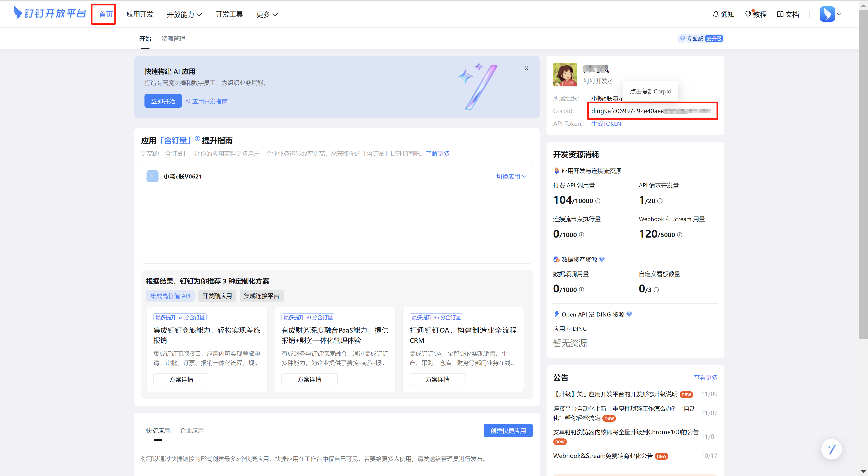The image size is (868, 476).
Task: Open the 通知 notification bell
Action: click(x=724, y=14)
